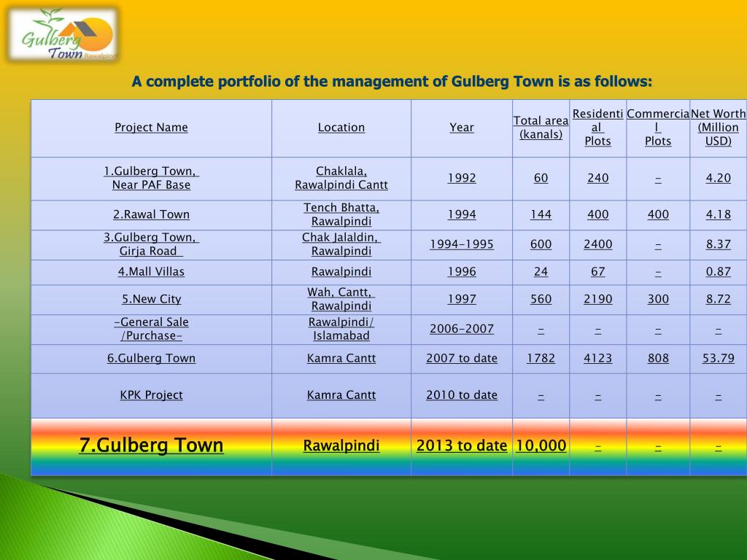This screenshot has width=747, height=560.
Task: Select the year '1992' cell
Action: coord(462,178)
